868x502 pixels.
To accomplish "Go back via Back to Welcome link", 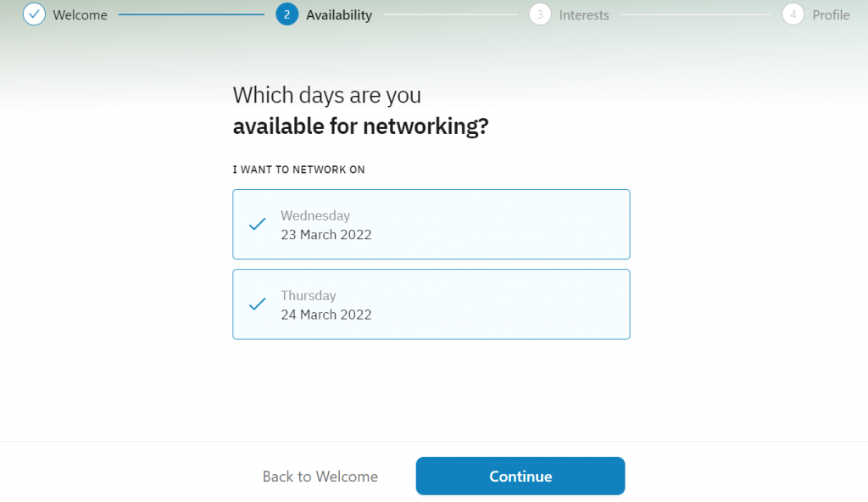I will click(320, 477).
